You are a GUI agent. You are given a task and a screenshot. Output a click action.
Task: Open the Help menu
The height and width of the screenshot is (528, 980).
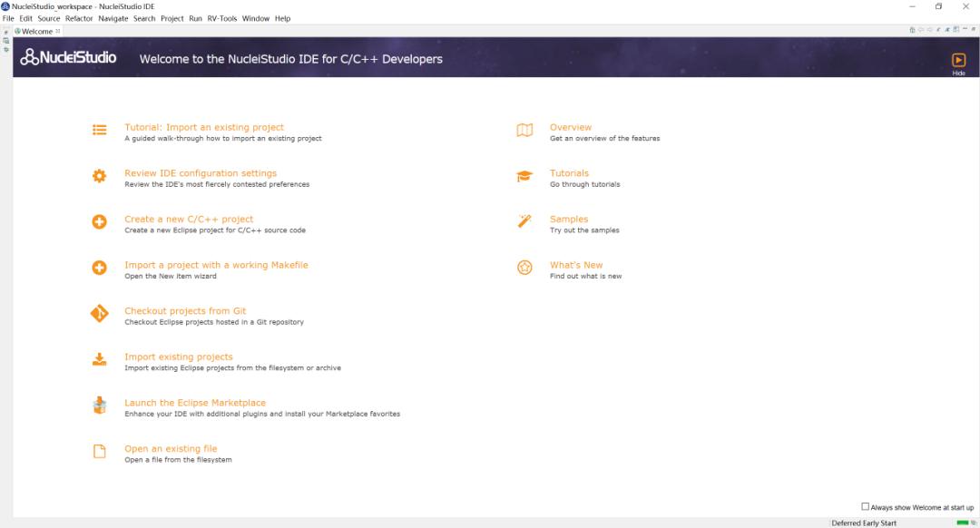(282, 19)
